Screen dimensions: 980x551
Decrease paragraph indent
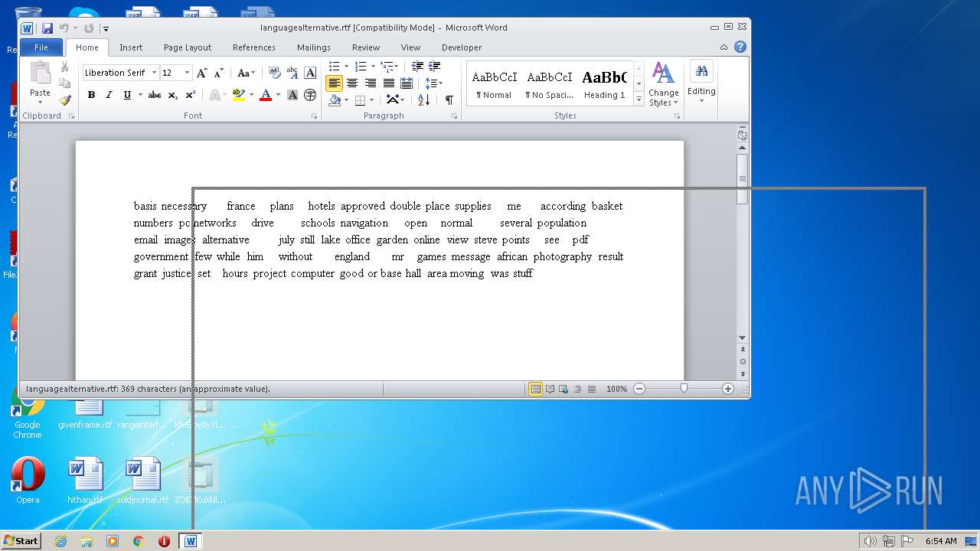point(417,67)
